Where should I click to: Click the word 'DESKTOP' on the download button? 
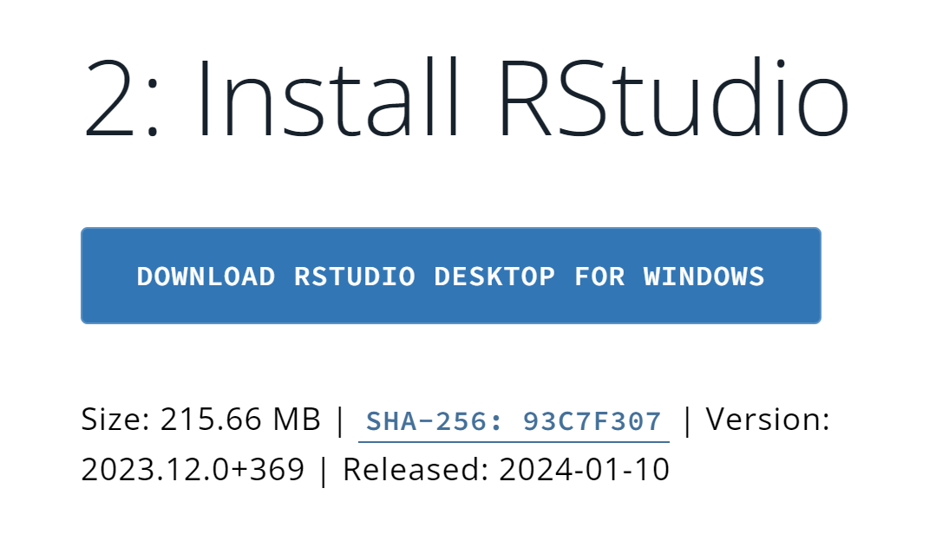tap(494, 277)
